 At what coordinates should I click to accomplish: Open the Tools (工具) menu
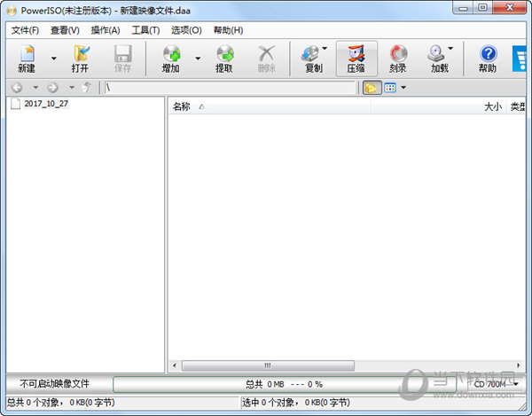pyautogui.click(x=145, y=30)
